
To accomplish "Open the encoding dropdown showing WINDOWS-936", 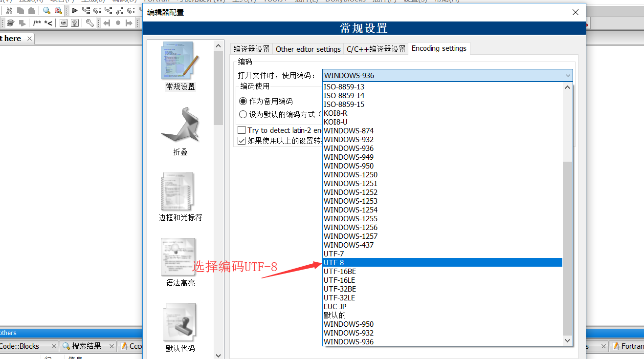I will [447, 75].
